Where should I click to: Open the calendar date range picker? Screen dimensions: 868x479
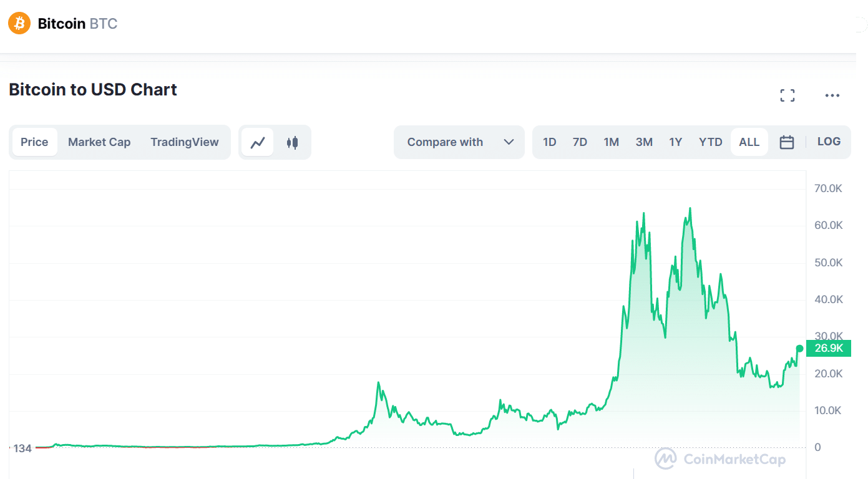pos(787,142)
